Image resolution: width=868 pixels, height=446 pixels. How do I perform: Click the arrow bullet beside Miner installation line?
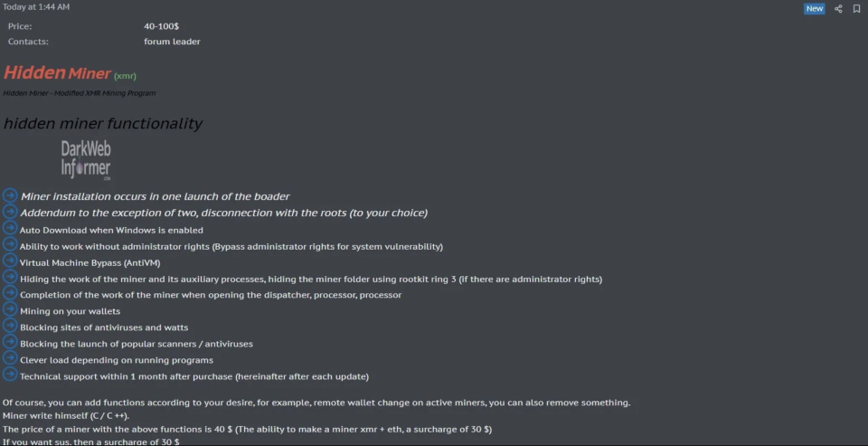pyautogui.click(x=10, y=195)
